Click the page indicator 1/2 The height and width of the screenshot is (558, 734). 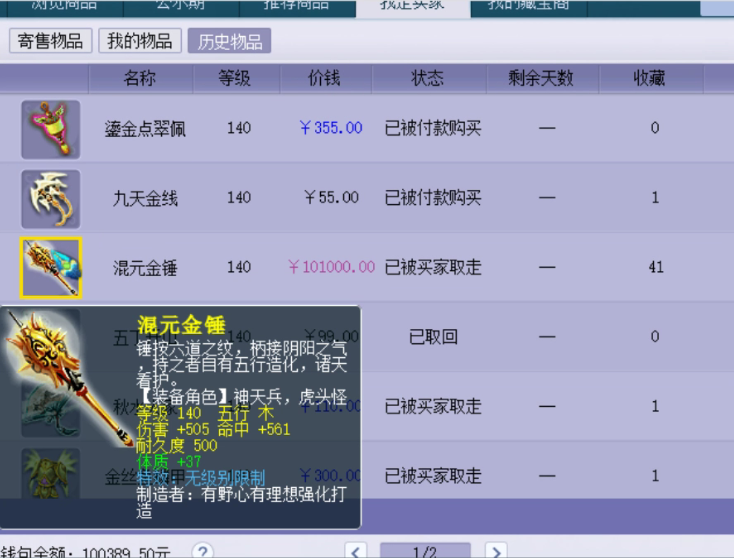point(425,551)
